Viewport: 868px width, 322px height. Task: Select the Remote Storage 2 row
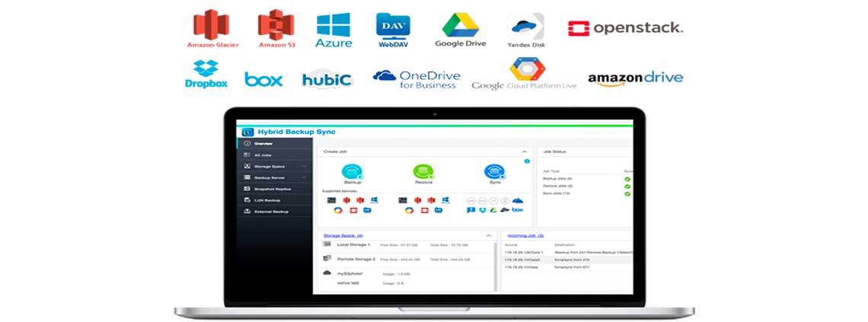click(x=405, y=259)
